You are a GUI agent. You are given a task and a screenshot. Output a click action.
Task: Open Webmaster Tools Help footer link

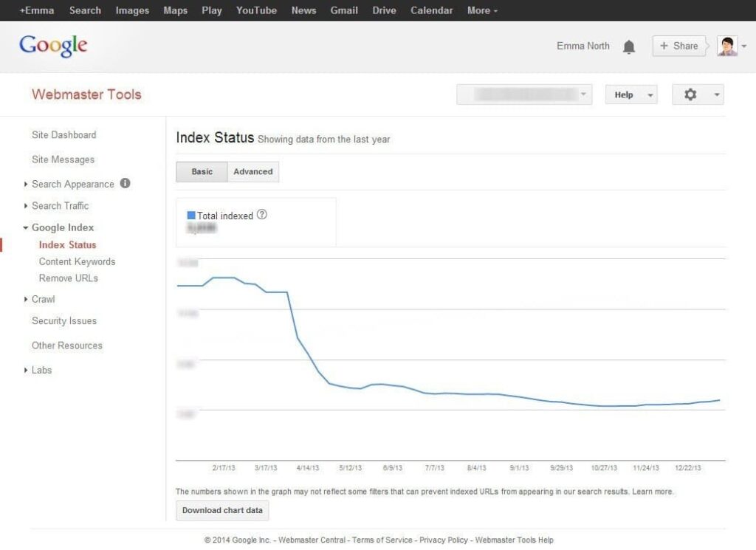pyautogui.click(x=515, y=540)
